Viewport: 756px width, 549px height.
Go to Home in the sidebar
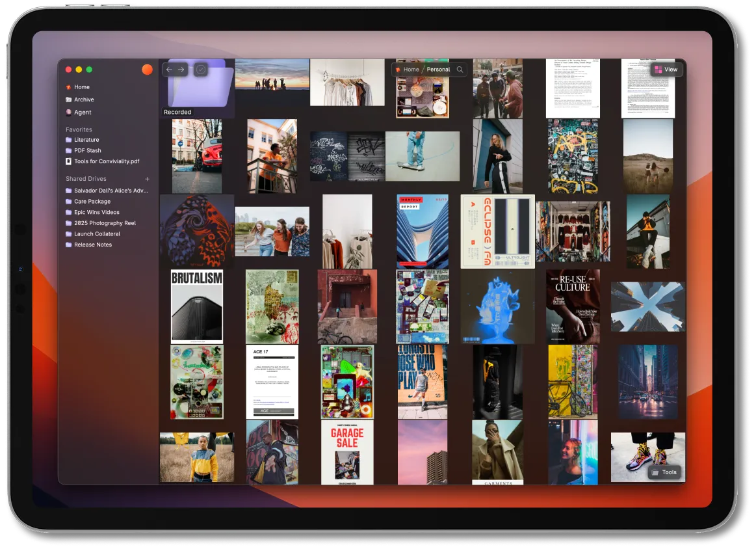point(81,87)
